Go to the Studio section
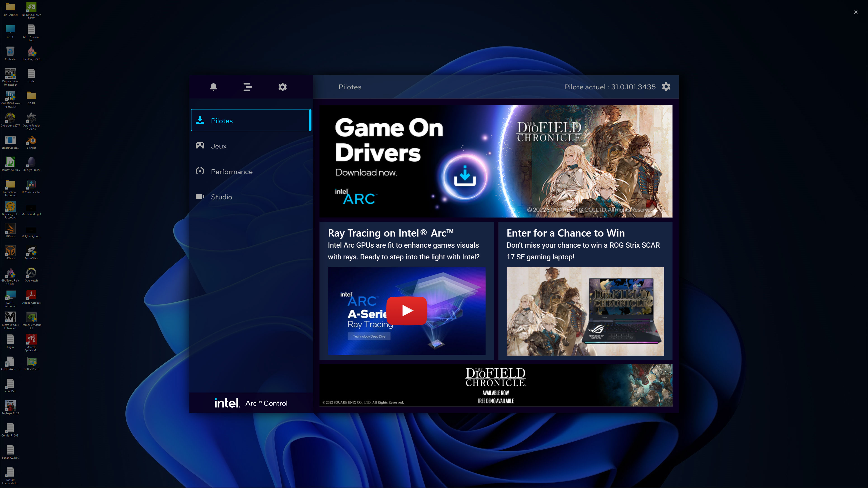The height and width of the screenshot is (488, 868). coord(221,197)
